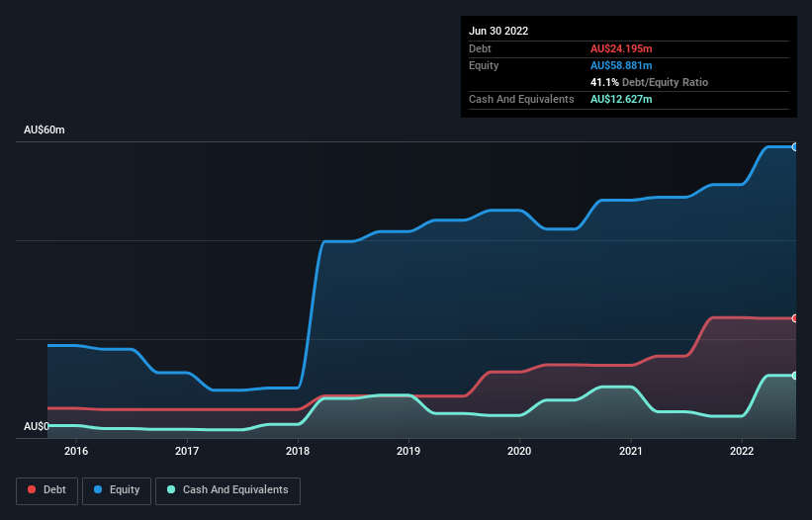The width and height of the screenshot is (812, 520).
Task: Click the red Debt legend dot
Action: [32, 489]
